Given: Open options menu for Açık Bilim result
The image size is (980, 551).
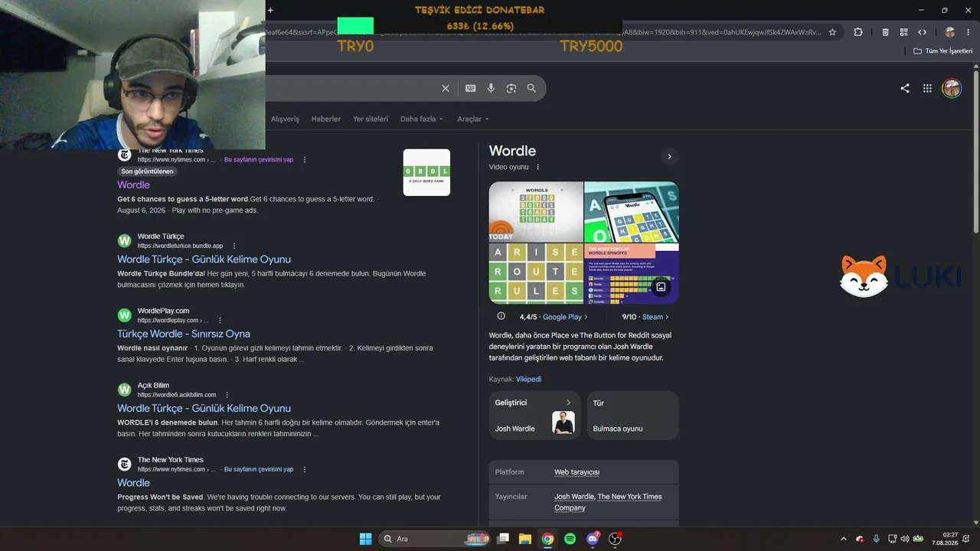Looking at the screenshot, I should click(x=227, y=395).
